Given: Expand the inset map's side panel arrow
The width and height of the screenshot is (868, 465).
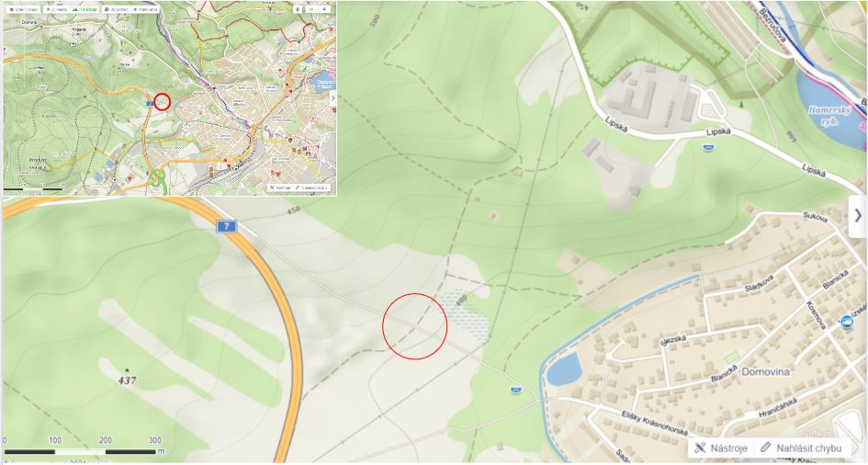Looking at the screenshot, I should 333,99.
